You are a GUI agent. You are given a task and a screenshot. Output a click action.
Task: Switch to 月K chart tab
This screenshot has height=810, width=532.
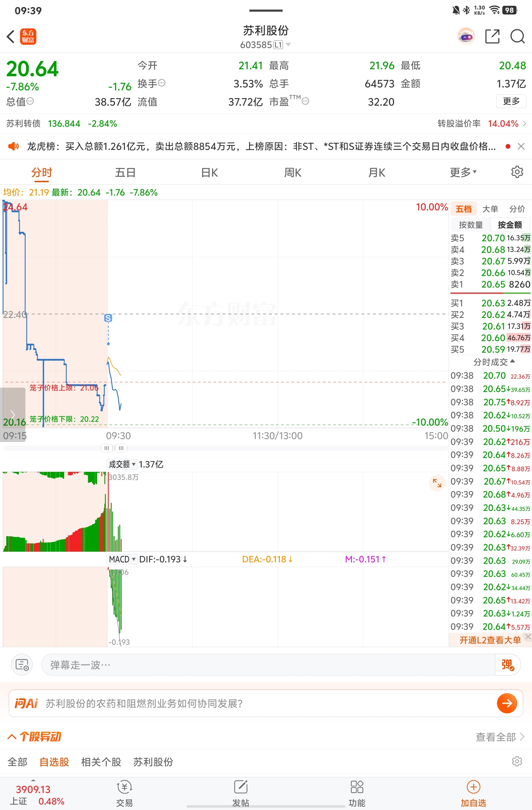point(377,172)
